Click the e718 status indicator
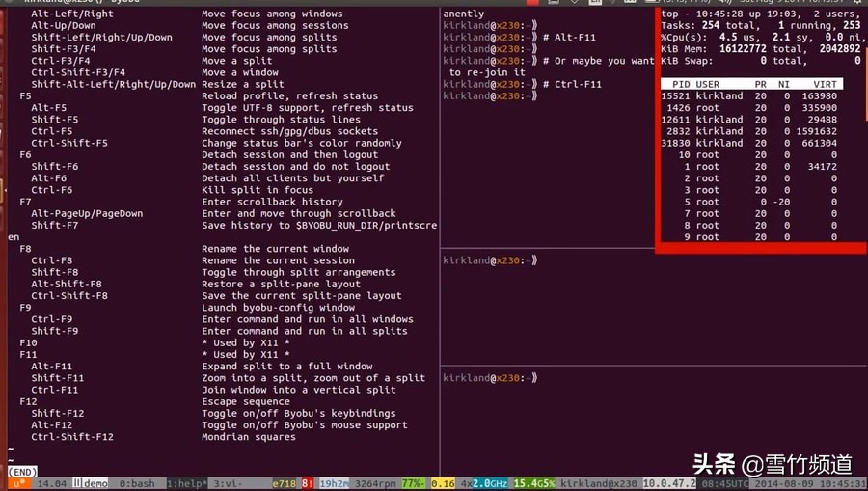Screen dimensions: 868x491 tap(284, 484)
